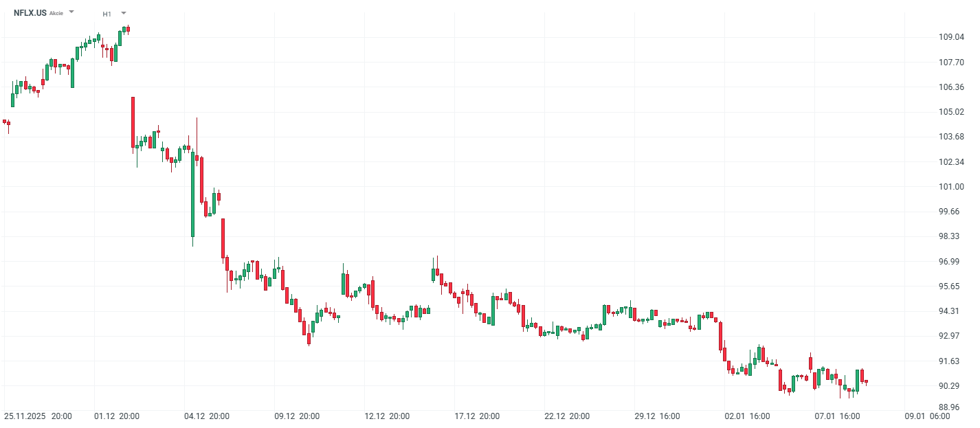The image size is (980, 428).
Task: Open the NFLX.US symbol dropdown arrow
Action: (71, 12)
